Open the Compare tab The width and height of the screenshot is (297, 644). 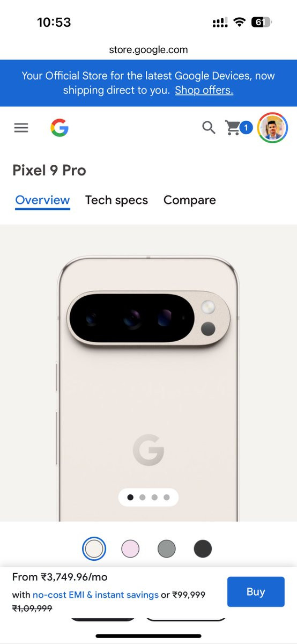click(190, 200)
